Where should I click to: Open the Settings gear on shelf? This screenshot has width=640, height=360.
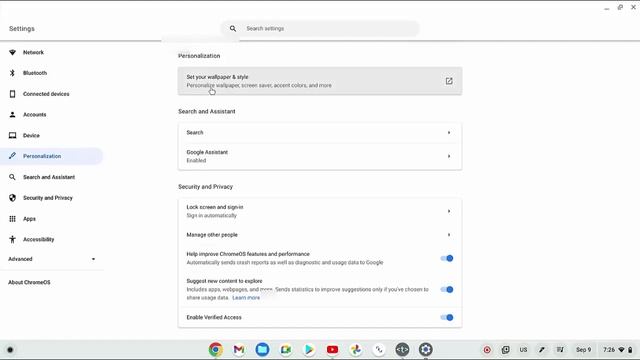(x=425, y=349)
